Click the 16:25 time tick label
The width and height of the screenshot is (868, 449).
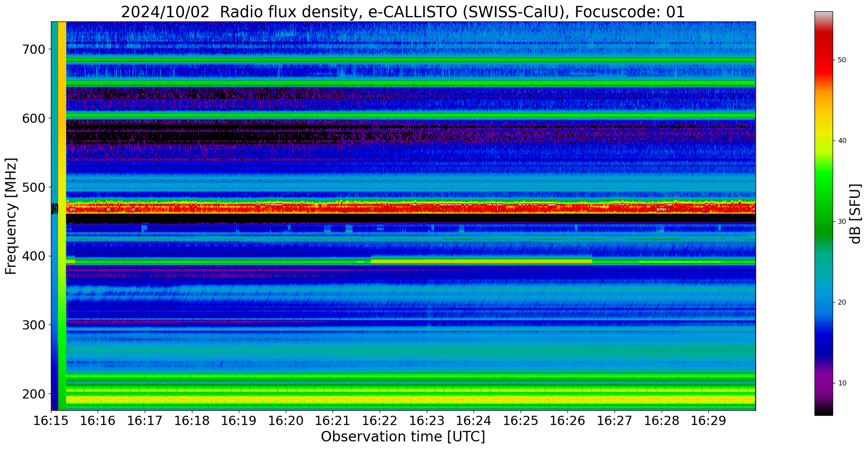pyautogui.click(x=521, y=421)
